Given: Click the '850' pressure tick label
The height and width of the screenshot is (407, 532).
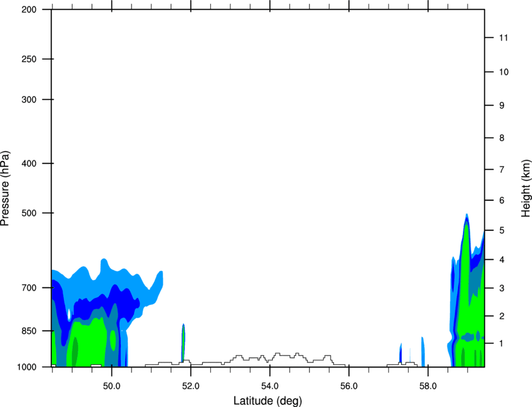Looking at the screenshot, I should click(29, 331).
